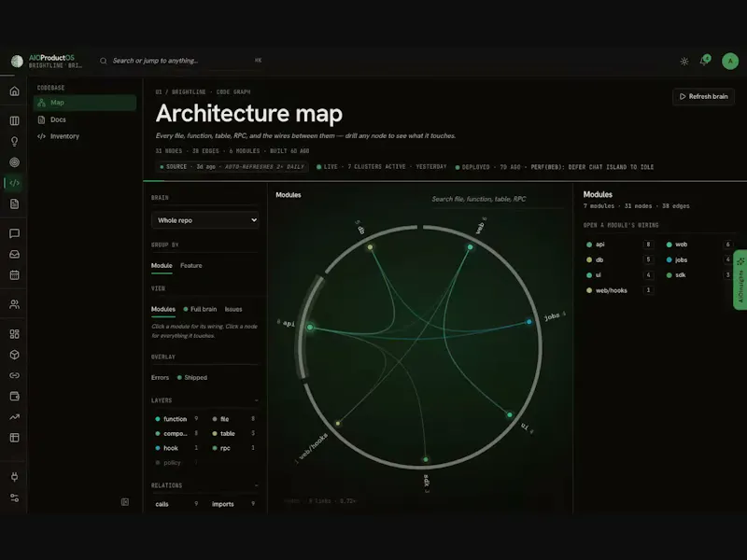Toggle the function layer

point(176,419)
